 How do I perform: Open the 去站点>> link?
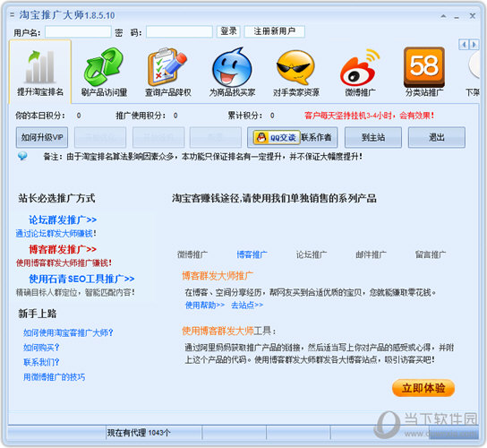247,305
